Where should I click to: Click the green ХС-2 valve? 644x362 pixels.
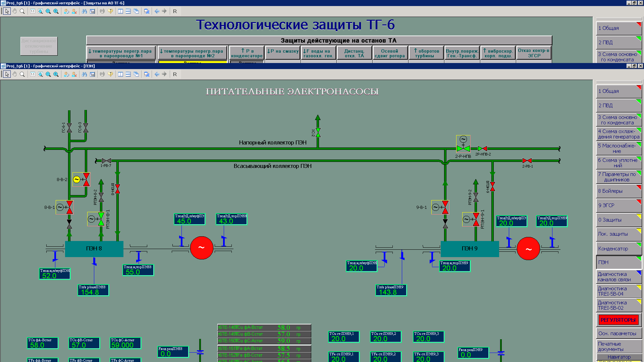318,132
